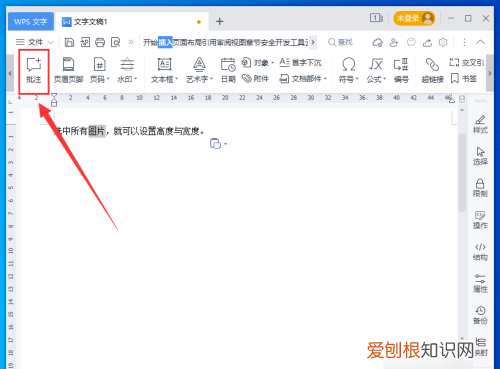Expand more quick access tools chevron
Screen dimensions: 500x369
pos(131,42)
